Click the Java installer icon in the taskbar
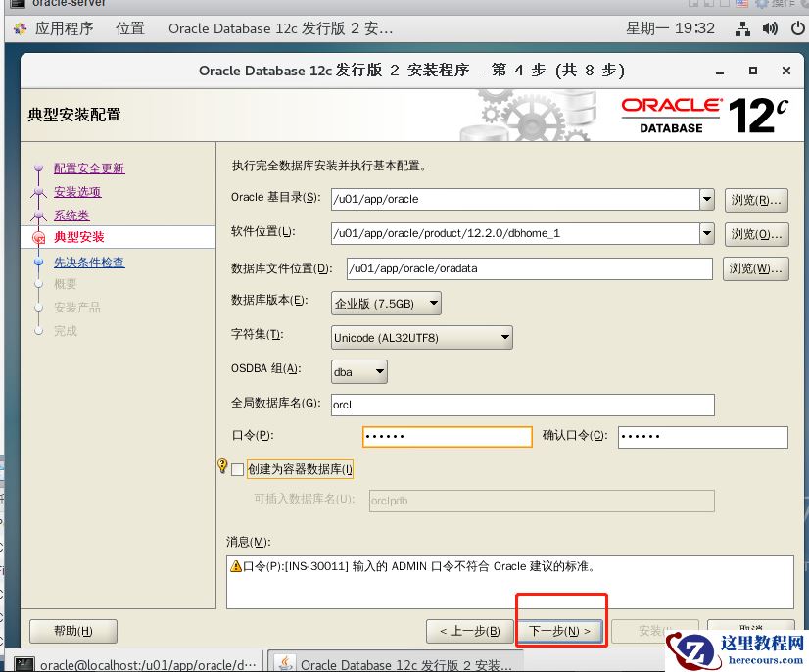809x672 pixels. click(x=285, y=663)
